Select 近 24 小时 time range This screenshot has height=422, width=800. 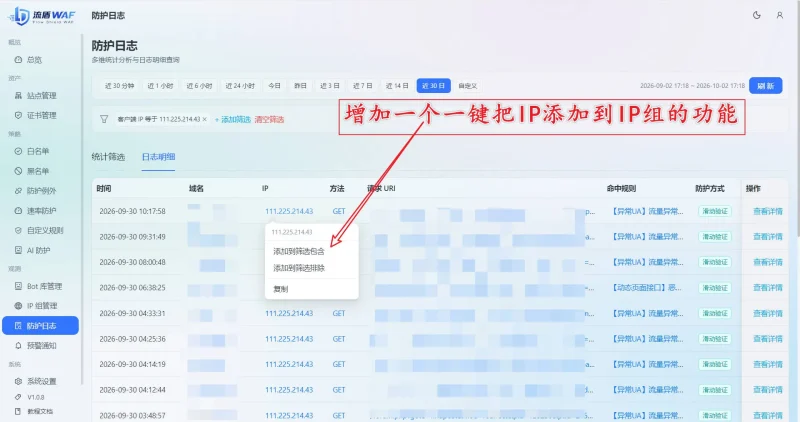point(240,86)
